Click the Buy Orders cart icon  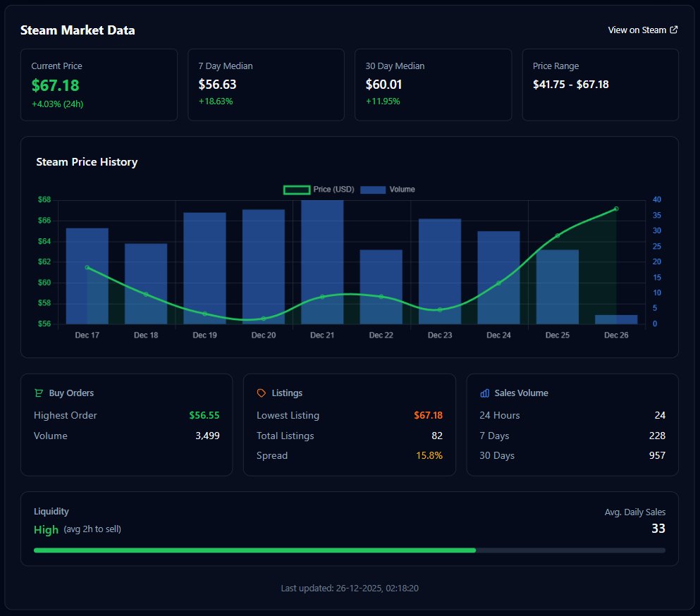pos(39,393)
